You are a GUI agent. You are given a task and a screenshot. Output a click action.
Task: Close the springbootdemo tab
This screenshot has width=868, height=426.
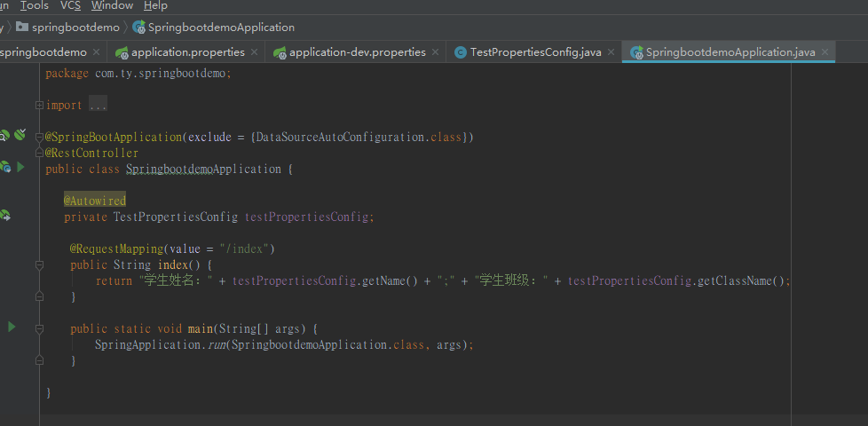(97, 52)
